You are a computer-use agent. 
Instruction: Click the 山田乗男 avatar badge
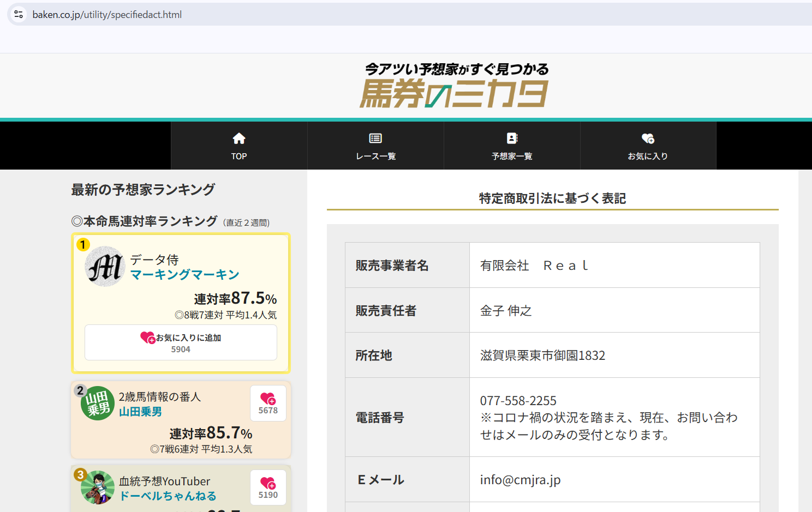click(98, 403)
